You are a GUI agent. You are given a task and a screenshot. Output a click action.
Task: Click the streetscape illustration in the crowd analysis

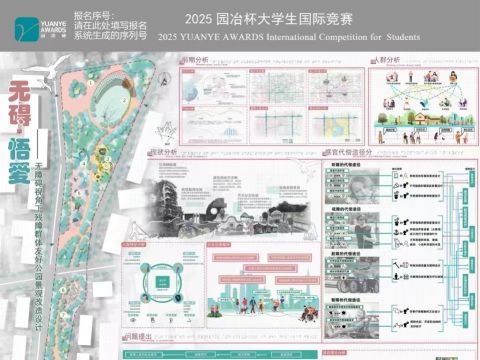(x=423, y=120)
